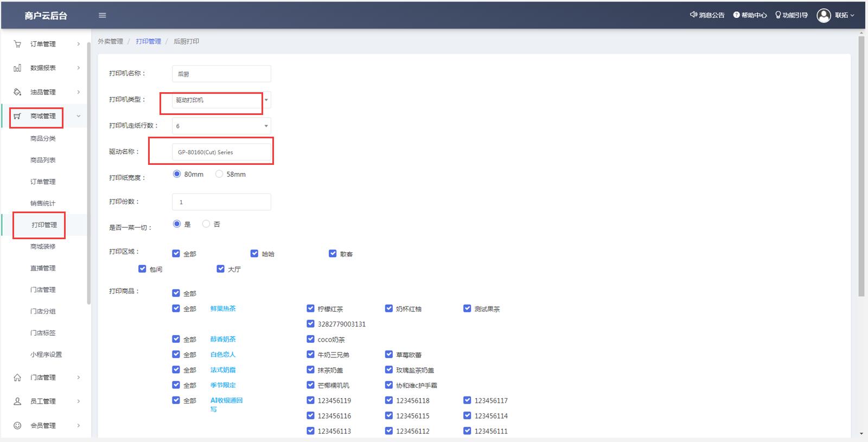
Task: Click the 门店管理 house icon
Action: [17, 377]
